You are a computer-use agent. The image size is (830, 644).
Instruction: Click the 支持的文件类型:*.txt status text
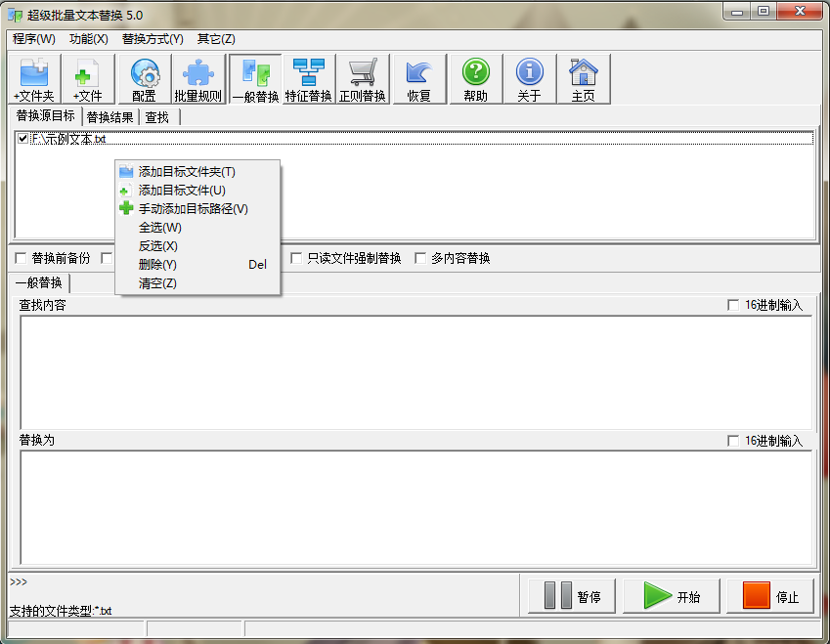(x=61, y=611)
